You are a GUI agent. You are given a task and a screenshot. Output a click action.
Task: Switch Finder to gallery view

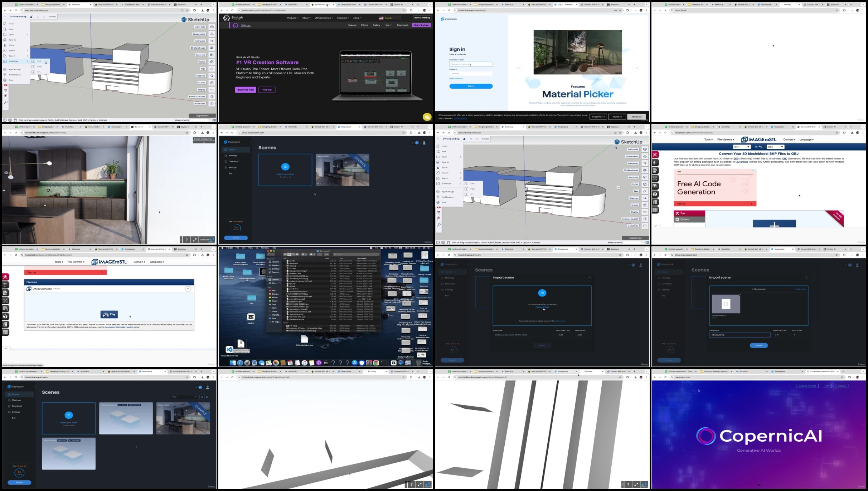(297, 254)
